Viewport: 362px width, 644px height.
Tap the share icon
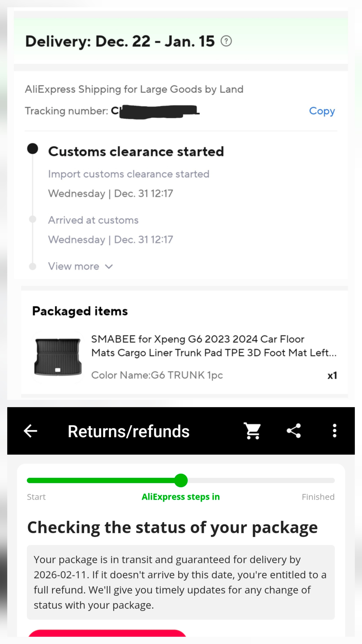point(294,431)
